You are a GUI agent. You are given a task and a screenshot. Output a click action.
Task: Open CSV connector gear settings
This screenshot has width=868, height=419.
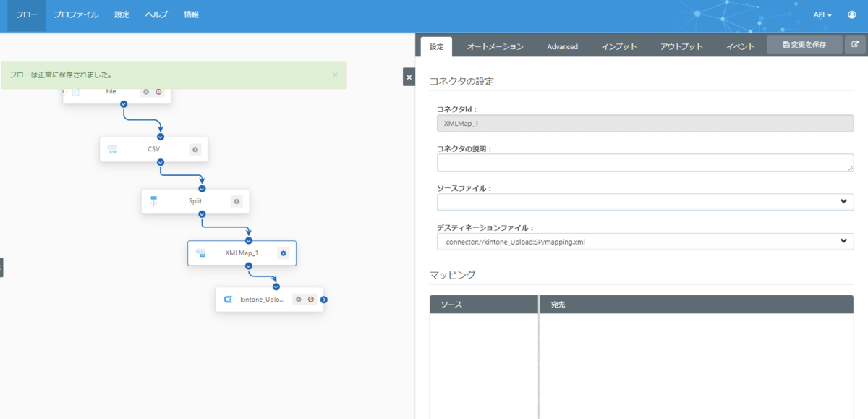tap(195, 150)
